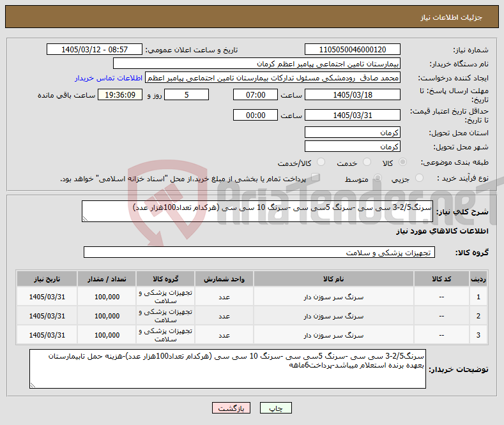Click the remaining days field showing 5

(187, 94)
